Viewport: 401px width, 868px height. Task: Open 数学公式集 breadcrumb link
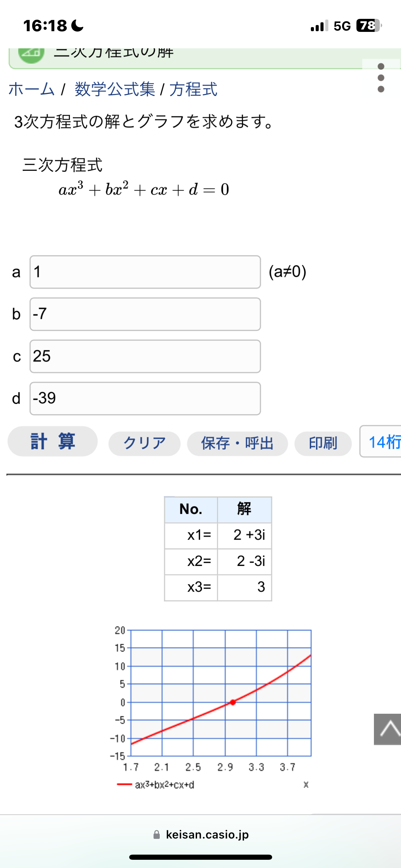tap(115, 89)
